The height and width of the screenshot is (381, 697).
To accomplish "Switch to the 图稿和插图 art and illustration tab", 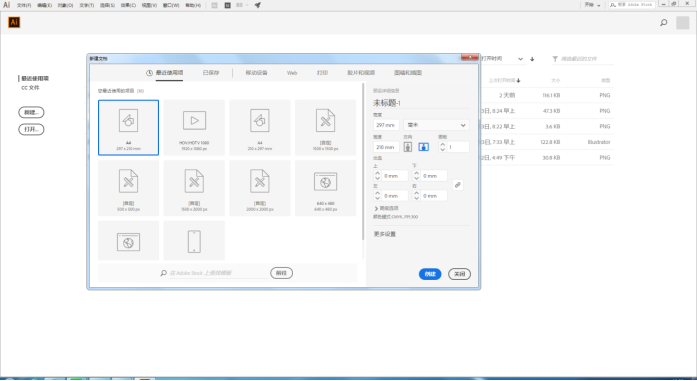I will tap(408, 73).
